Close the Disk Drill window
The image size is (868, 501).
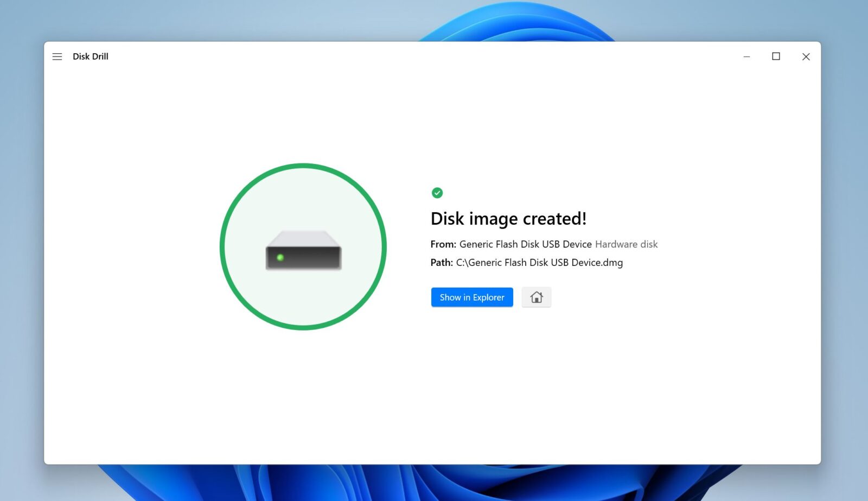point(806,56)
